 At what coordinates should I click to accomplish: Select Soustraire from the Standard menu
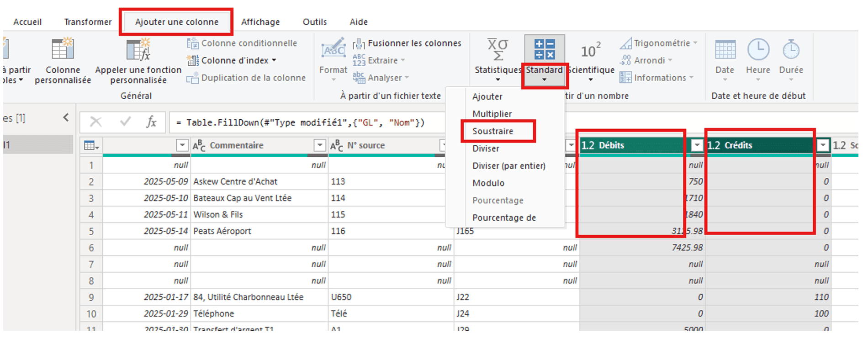tap(492, 131)
